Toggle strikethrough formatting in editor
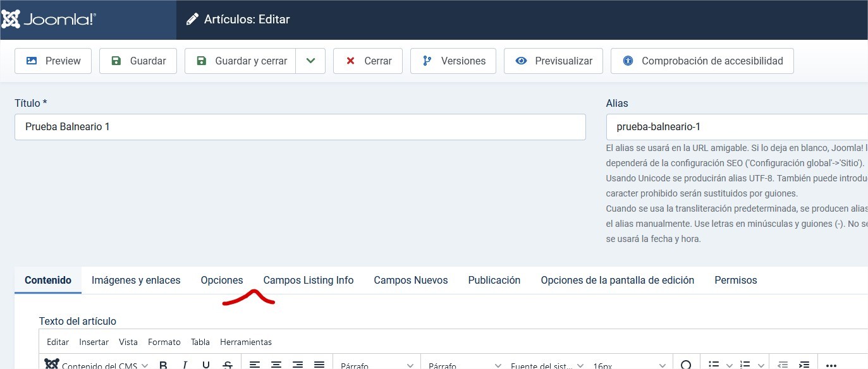Image resolution: width=868 pixels, height=369 pixels. [228, 365]
